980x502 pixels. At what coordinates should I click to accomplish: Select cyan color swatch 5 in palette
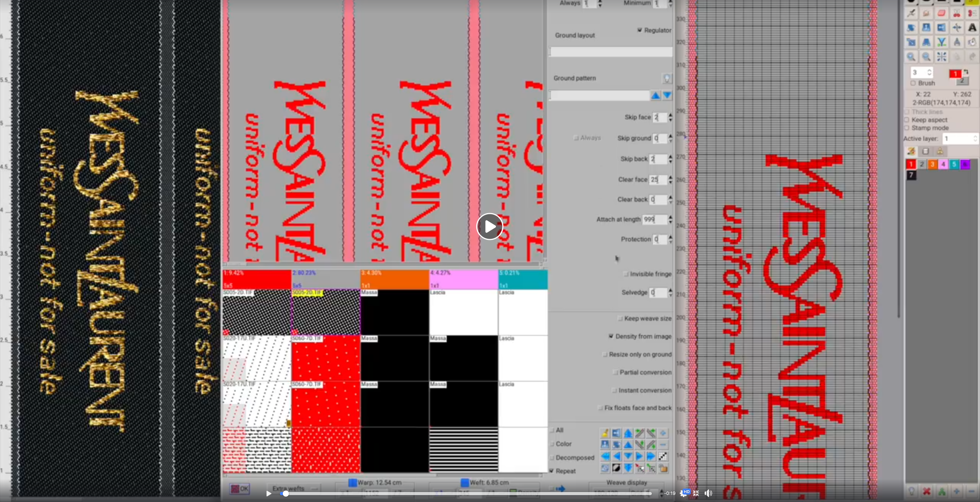click(x=954, y=165)
